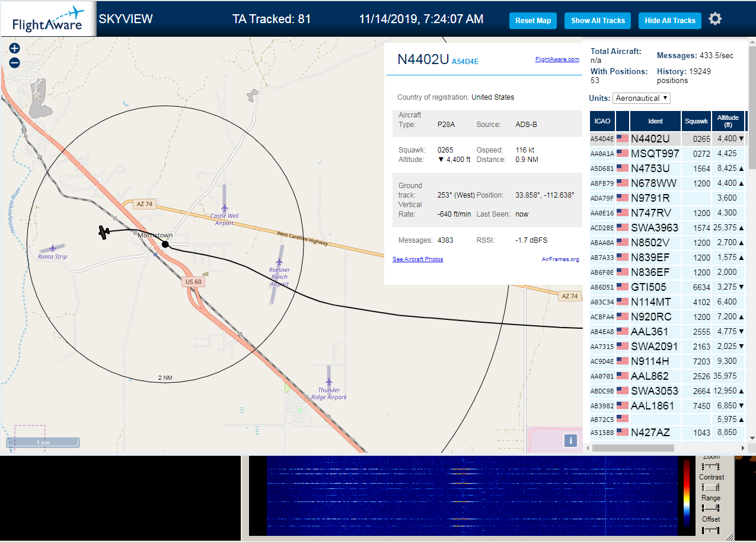The image size is (756, 543).
Task: Click the map attribution info button
Action: pos(570,440)
